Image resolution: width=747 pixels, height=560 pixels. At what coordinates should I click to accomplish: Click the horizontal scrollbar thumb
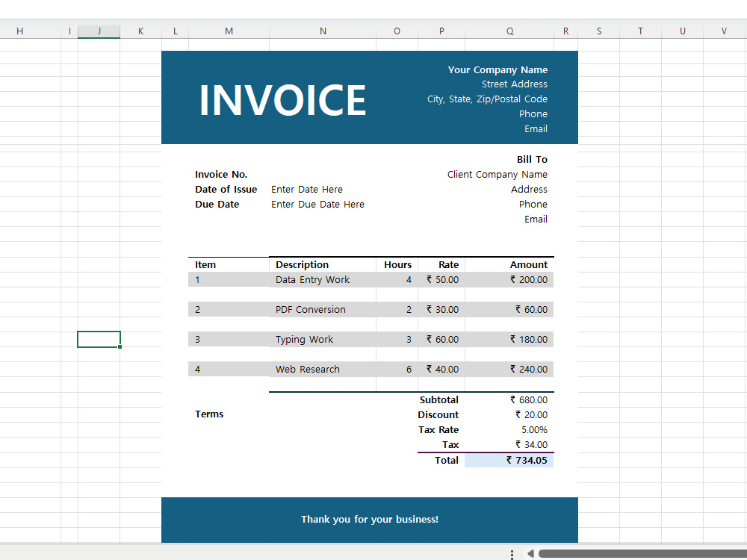[x=642, y=553]
